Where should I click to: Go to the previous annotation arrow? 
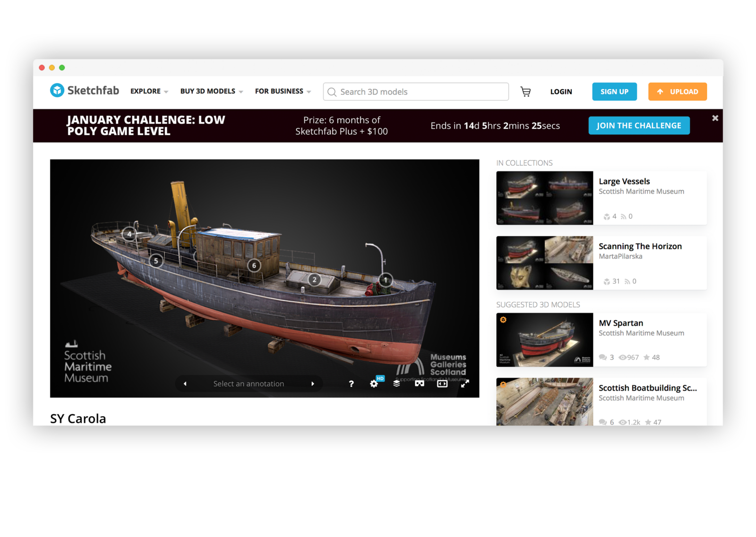184,384
